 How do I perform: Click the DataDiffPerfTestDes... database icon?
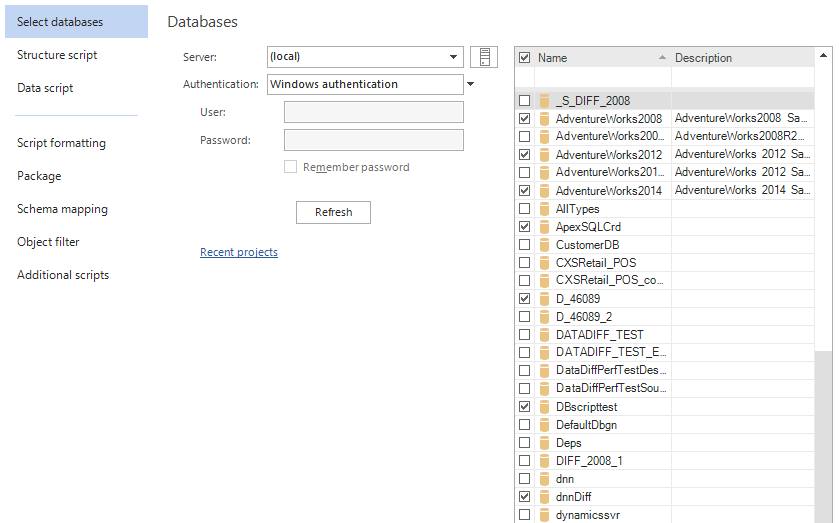[x=544, y=370]
